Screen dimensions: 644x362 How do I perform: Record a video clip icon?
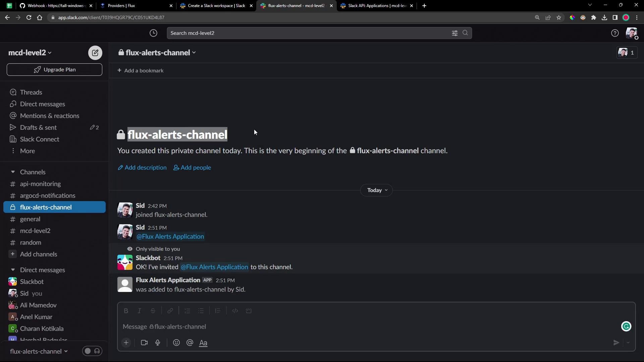pos(144,343)
